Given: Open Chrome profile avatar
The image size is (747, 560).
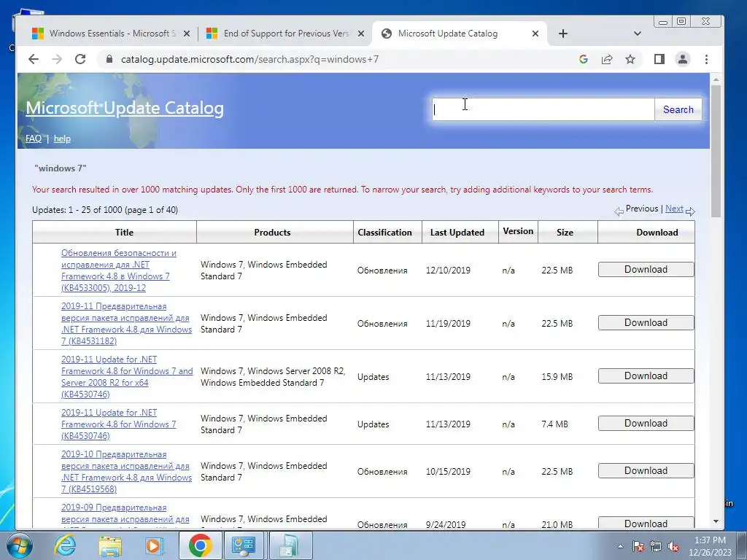Looking at the screenshot, I should (x=683, y=59).
